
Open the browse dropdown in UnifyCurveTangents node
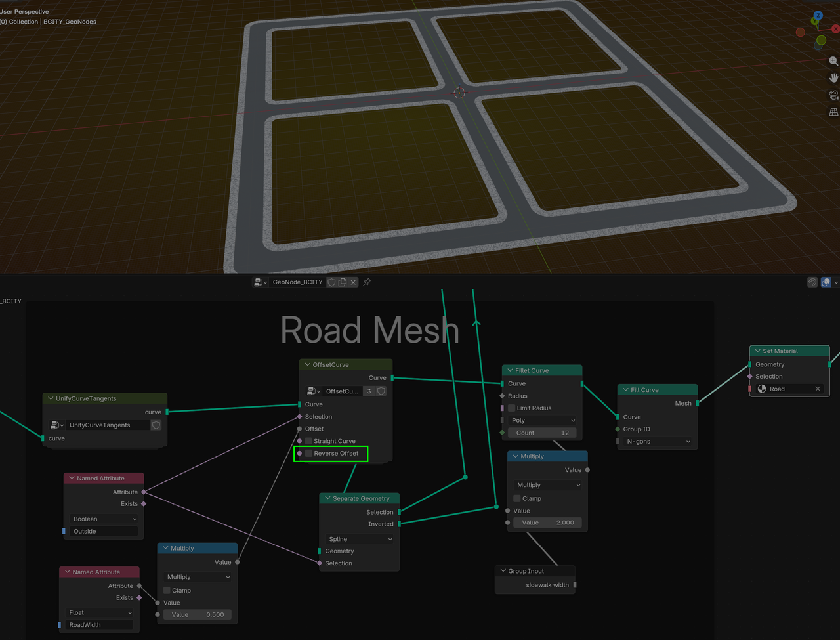coord(58,425)
